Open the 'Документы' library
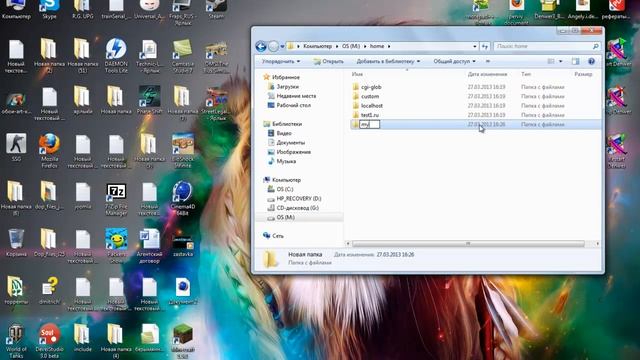Viewport: 640px width, 360px height. [x=290, y=142]
